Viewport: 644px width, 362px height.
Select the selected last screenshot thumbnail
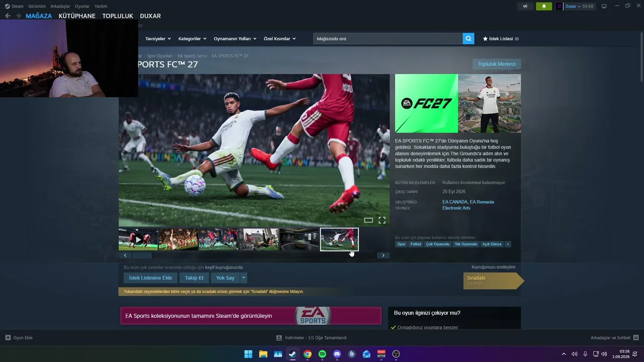click(x=340, y=239)
